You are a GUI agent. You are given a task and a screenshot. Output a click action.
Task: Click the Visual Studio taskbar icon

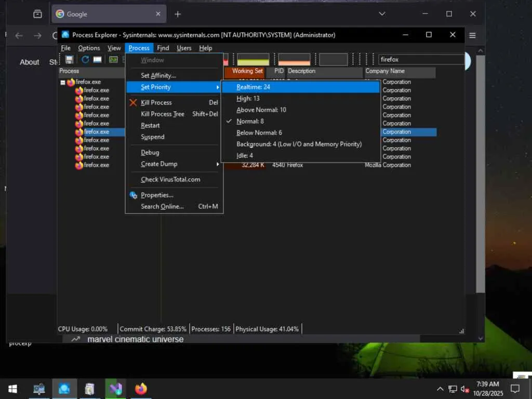115,389
